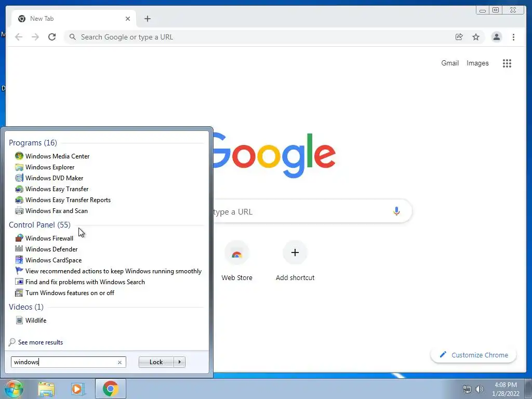Viewport: 532px width, 399px height.
Task: Open Find and fix Windows Search problems
Action: 85,282
